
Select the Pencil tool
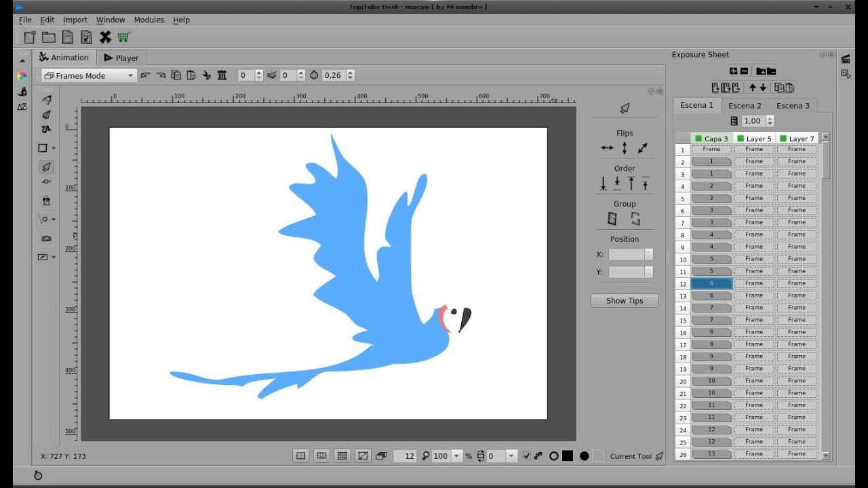pyautogui.click(x=46, y=100)
